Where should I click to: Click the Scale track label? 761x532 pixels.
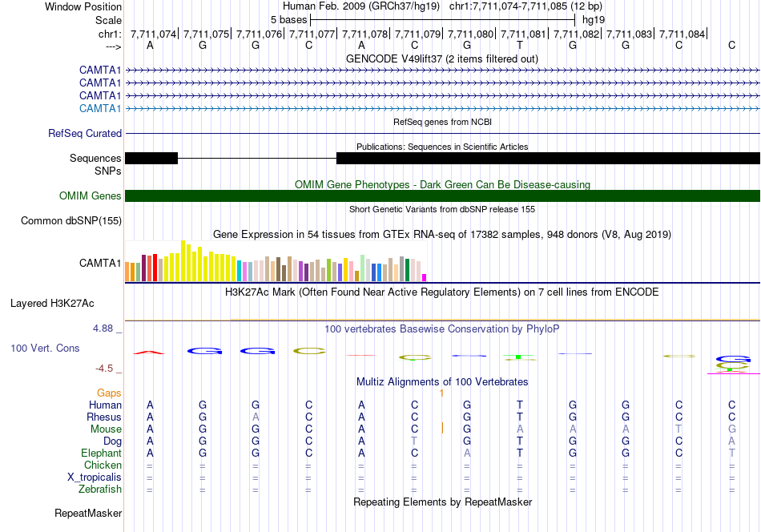108,20
